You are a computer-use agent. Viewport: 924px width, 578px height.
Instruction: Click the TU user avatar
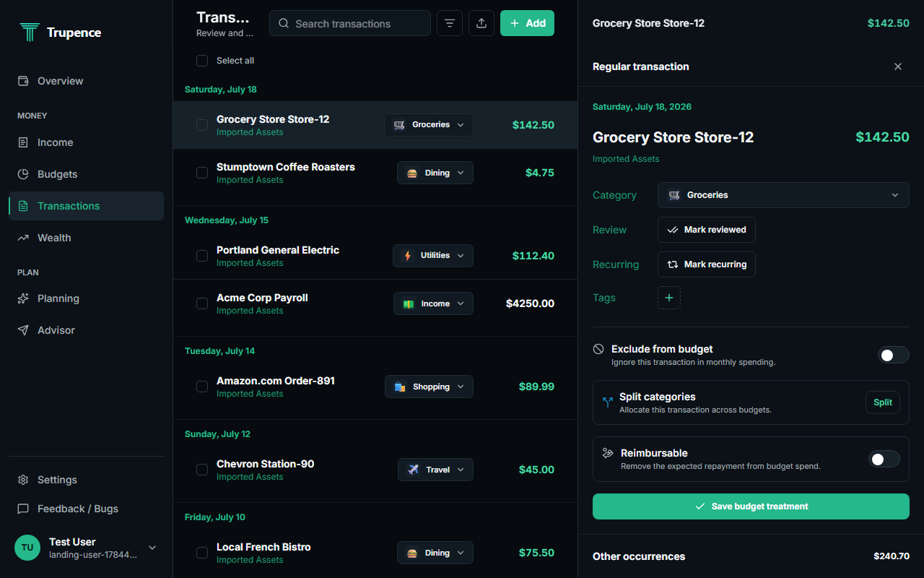(x=27, y=548)
